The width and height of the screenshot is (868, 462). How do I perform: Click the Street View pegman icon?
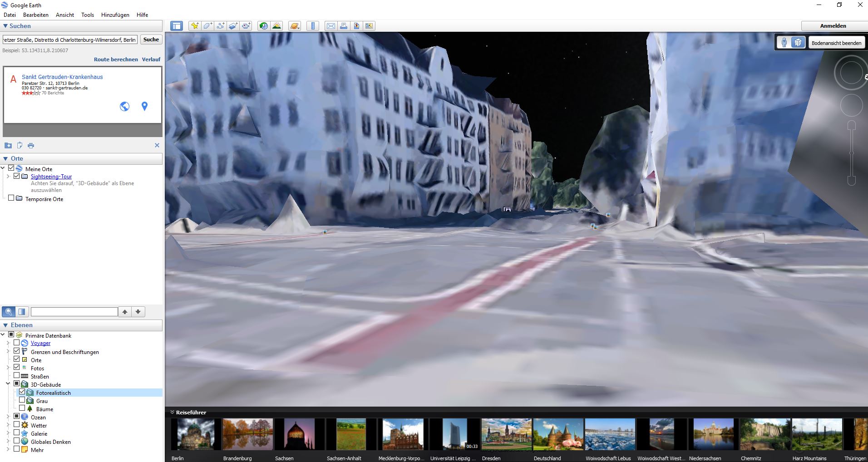(784, 43)
